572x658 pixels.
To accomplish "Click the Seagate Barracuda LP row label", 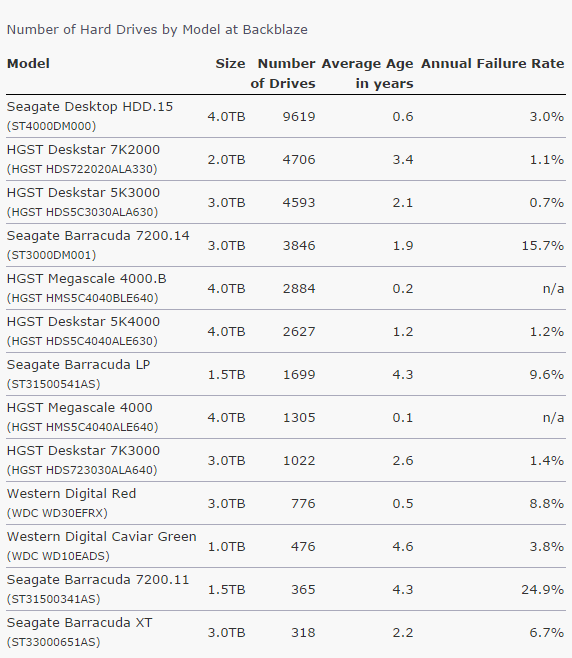I will [x=78, y=365].
